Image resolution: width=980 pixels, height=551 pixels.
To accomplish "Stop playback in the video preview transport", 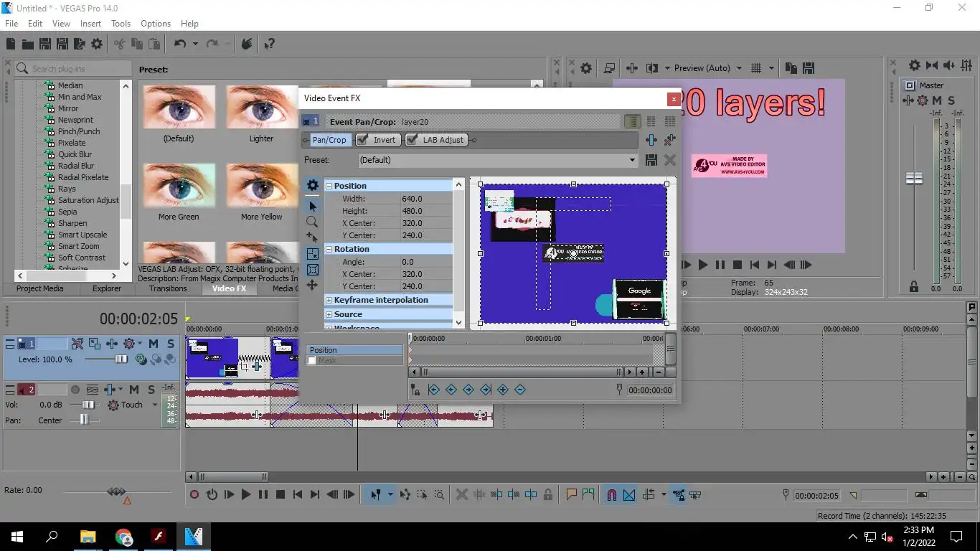I will point(737,265).
